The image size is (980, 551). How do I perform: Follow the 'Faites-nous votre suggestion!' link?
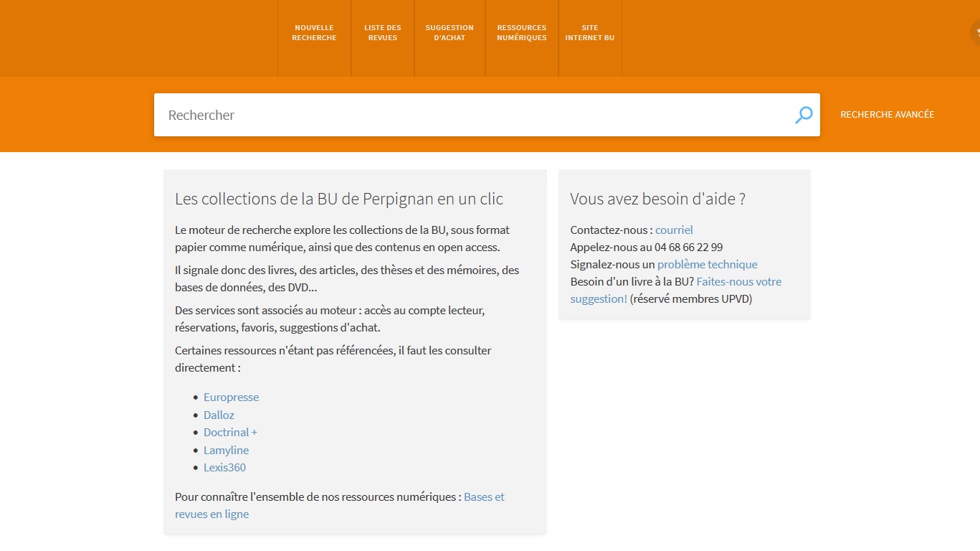(x=738, y=282)
